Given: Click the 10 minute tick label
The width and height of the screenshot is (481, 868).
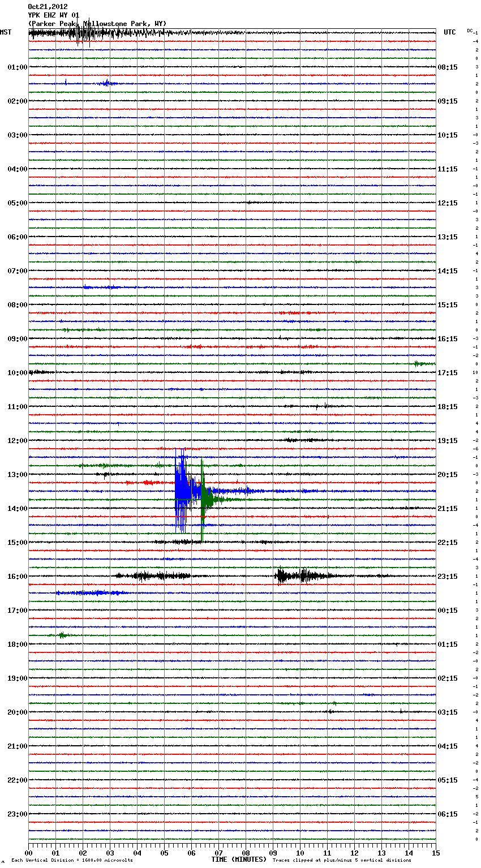Looking at the screenshot, I should tap(300, 853).
